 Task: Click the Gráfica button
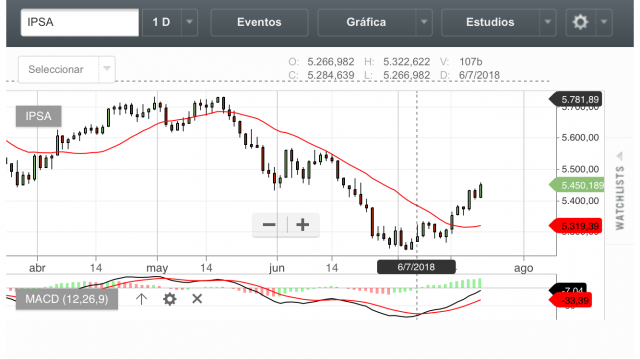pos(367,22)
